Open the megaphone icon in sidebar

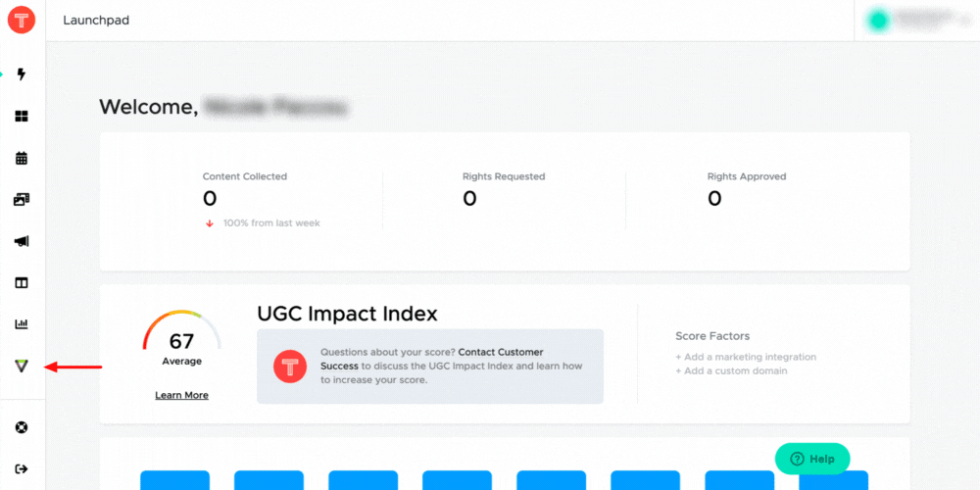click(22, 241)
